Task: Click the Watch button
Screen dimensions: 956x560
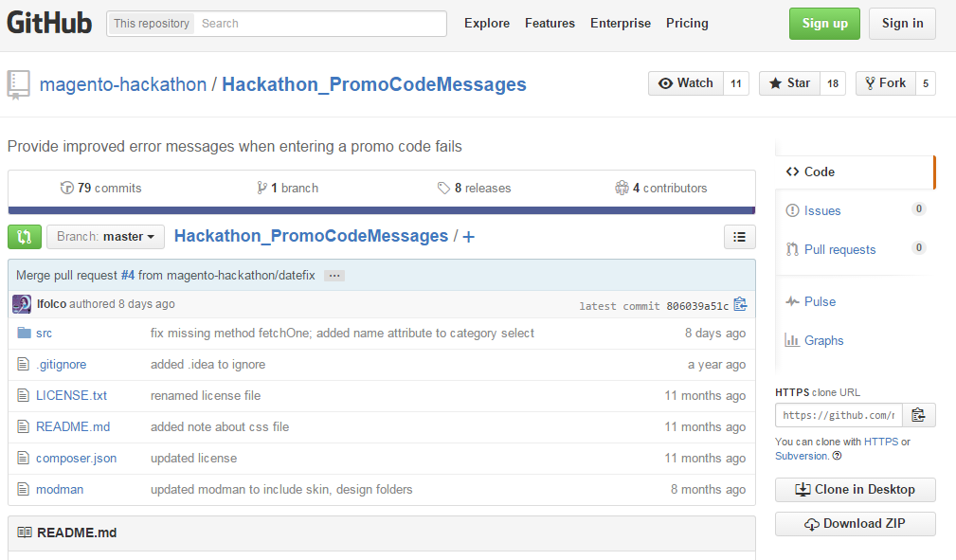Action: (x=686, y=83)
